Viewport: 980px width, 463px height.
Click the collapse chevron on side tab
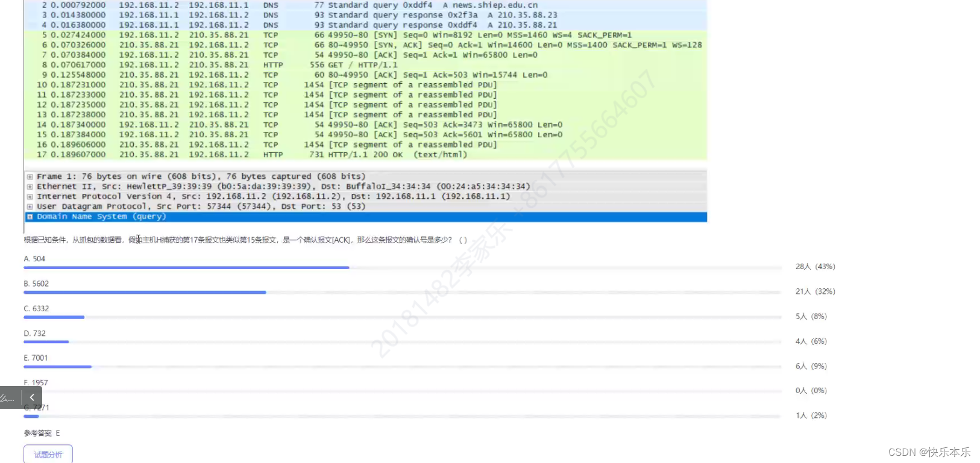(32, 397)
